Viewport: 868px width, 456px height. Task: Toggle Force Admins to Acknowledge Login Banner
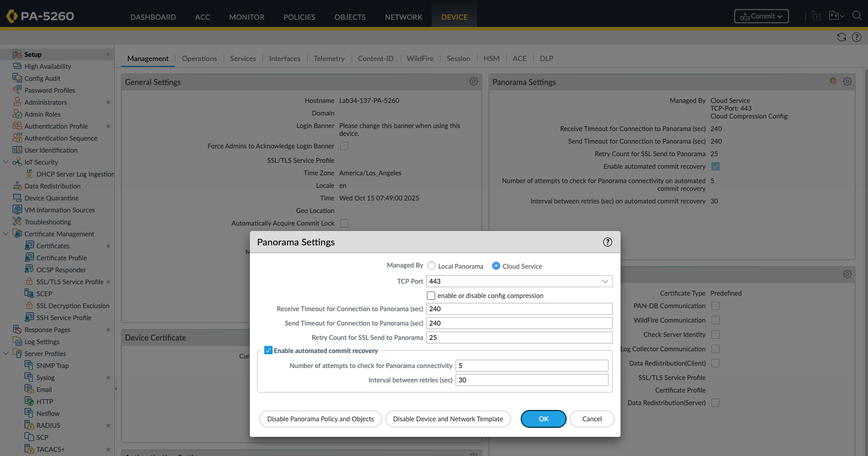(344, 146)
